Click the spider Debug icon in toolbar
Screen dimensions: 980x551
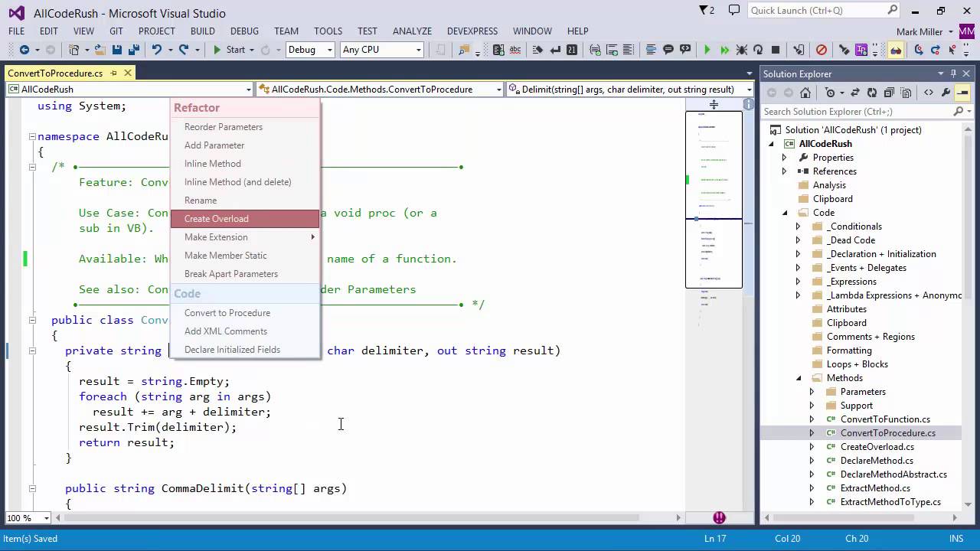[741, 50]
